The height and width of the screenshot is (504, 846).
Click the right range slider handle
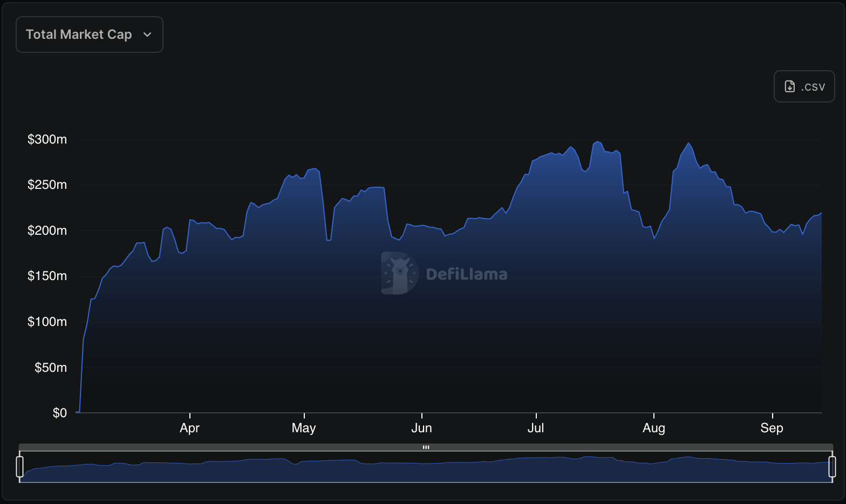(x=832, y=467)
